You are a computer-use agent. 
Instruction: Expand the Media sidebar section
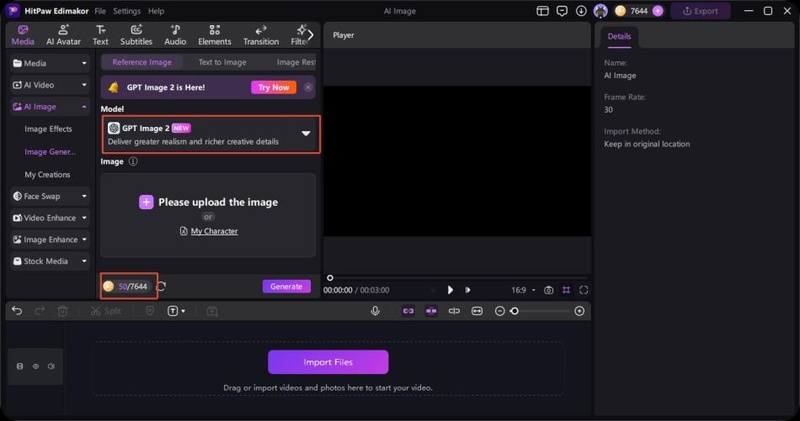pyautogui.click(x=50, y=63)
